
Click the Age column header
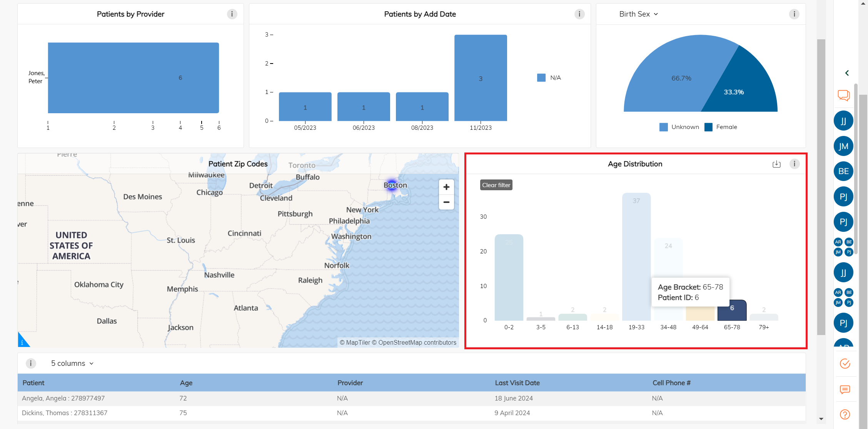tap(186, 383)
